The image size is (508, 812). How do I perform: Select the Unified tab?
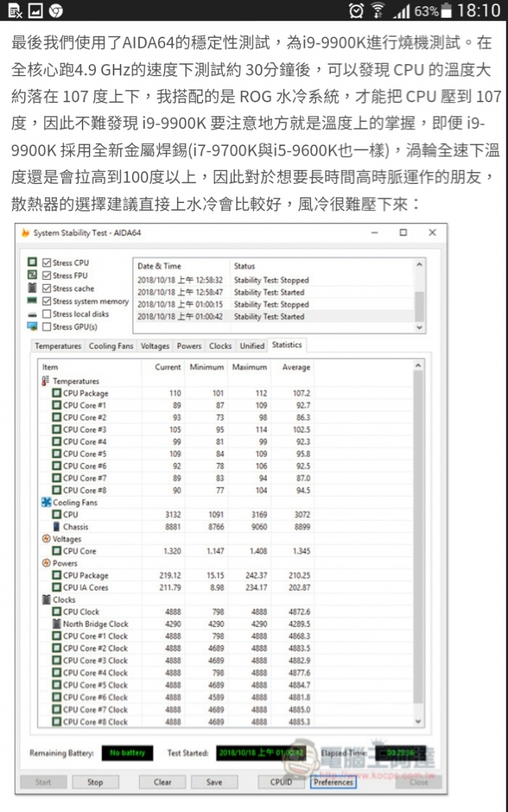252,346
